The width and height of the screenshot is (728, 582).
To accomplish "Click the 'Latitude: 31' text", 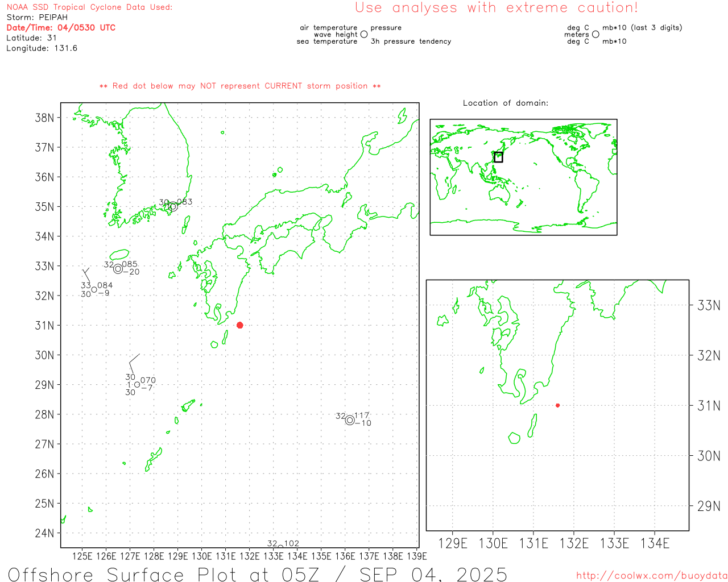I will 32,38.
